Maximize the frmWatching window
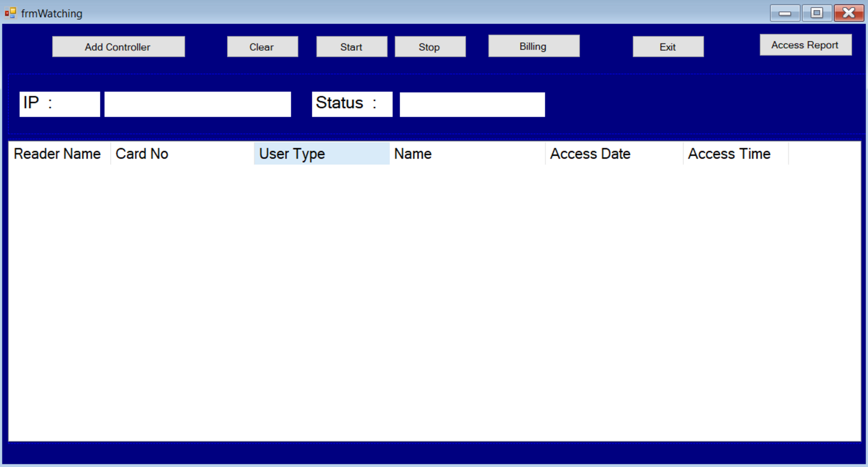Screen dimensions: 868x467 point(816,13)
